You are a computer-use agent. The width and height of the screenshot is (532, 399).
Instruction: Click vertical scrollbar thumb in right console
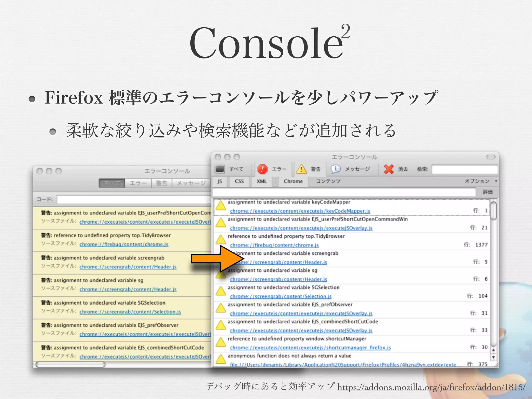point(494,210)
